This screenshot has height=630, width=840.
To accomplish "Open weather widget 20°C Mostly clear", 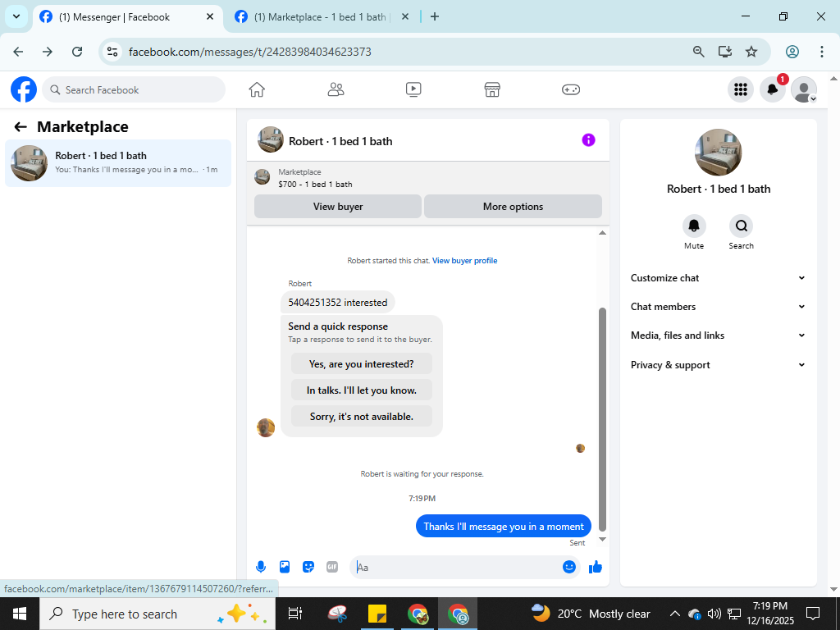I will (x=591, y=614).
